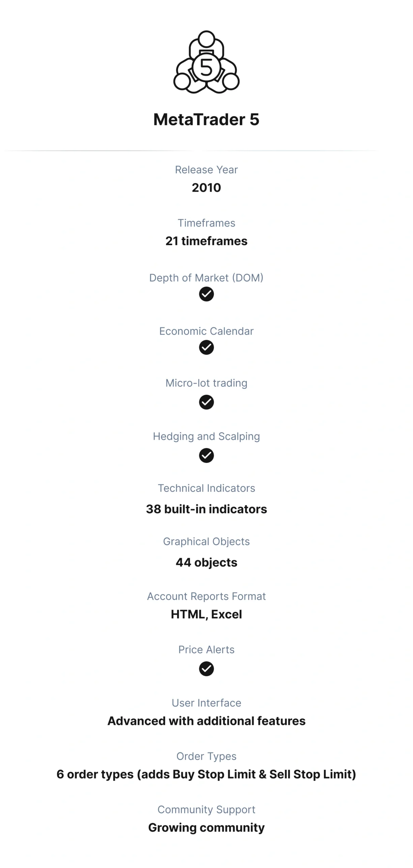This screenshot has width=413, height=868.
Task: Click "Advanced with additional features" text
Action: [206, 721]
